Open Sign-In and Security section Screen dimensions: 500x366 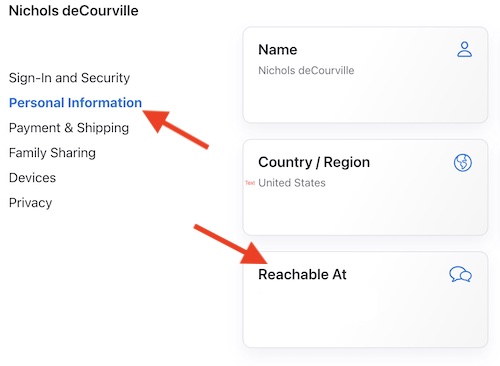[69, 78]
